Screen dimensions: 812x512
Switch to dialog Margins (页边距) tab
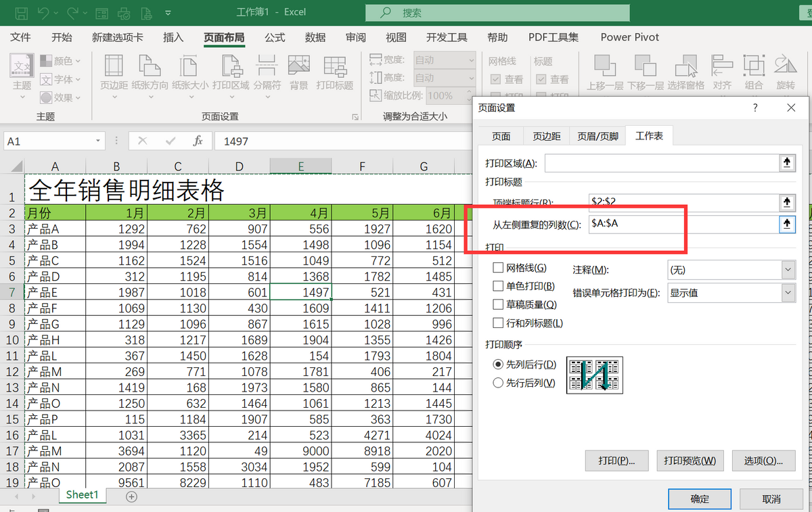pyautogui.click(x=547, y=136)
